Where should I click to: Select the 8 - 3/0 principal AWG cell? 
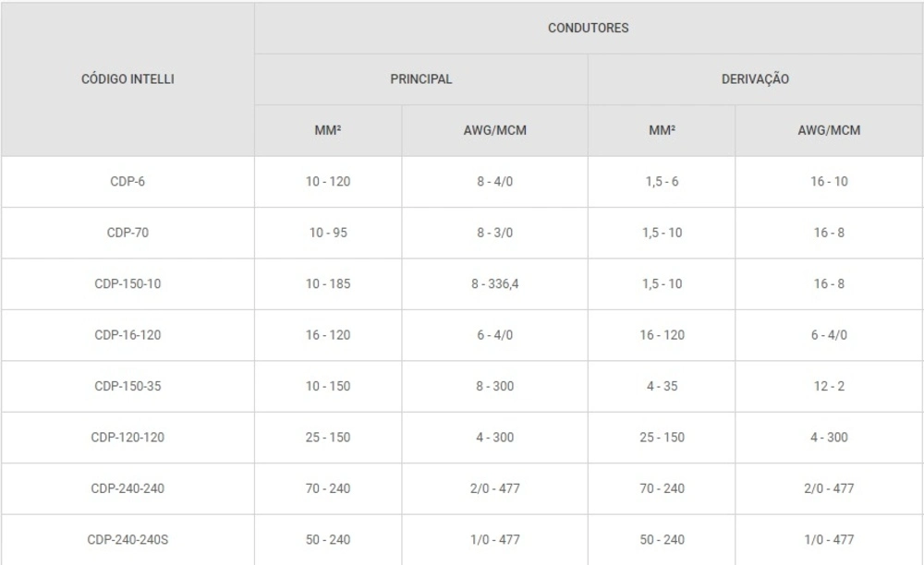click(494, 233)
